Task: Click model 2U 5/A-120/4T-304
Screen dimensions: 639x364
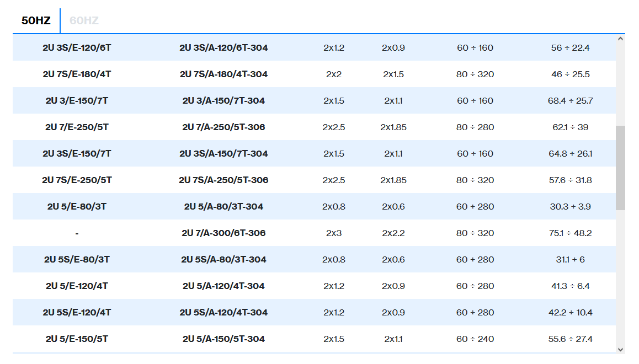Action: 223,286
